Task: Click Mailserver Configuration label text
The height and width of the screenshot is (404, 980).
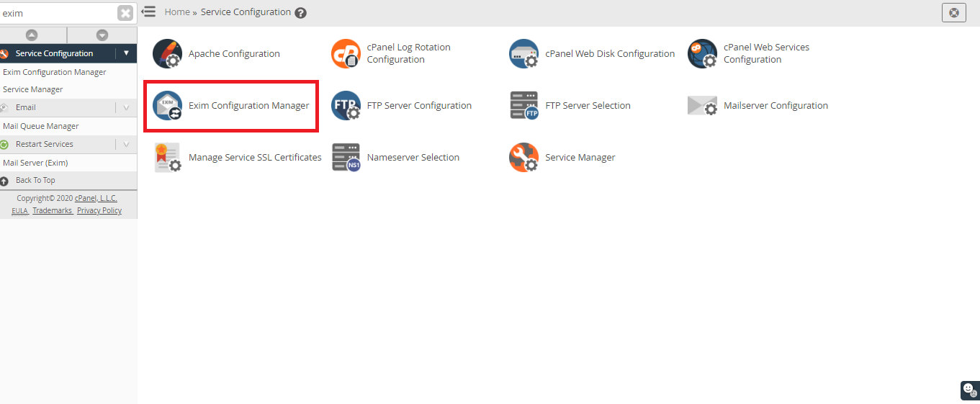Action: coord(776,106)
